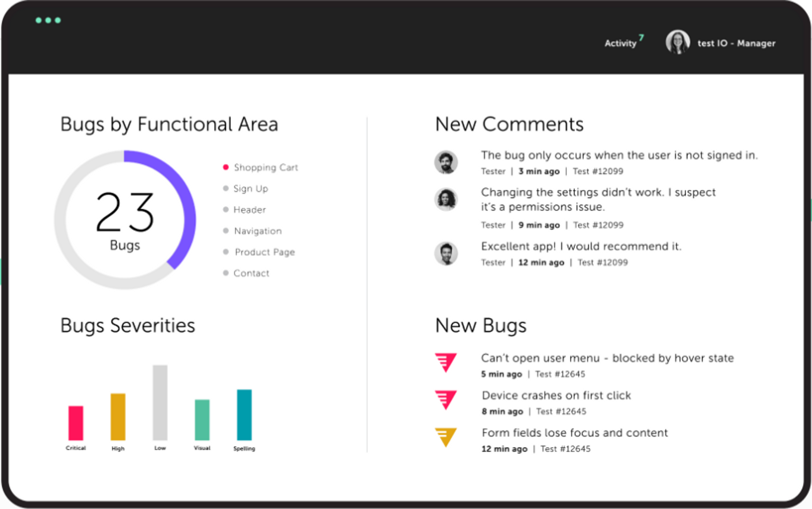This screenshot has width=812, height=509.
Task: Select Navigation legend entry
Action: [253, 231]
